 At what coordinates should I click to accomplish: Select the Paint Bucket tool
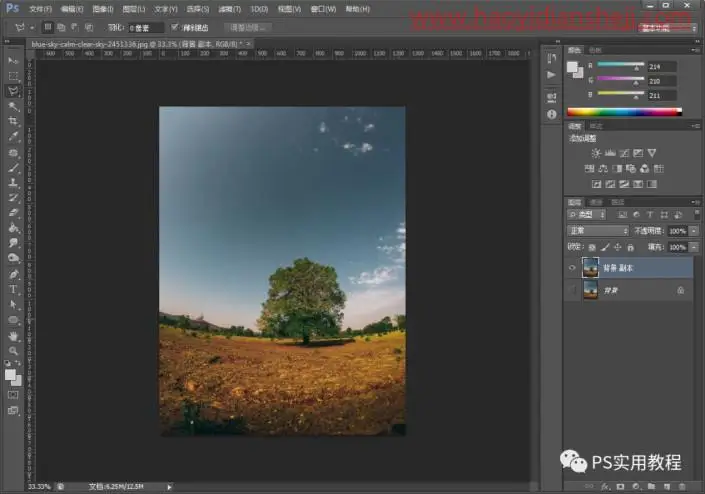pyautogui.click(x=13, y=228)
